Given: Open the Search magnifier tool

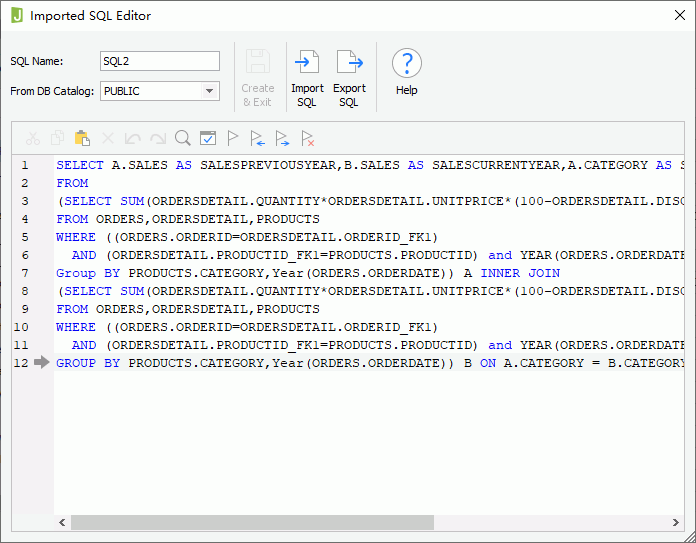Looking at the screenshot, I should click(x=183, y=139).
